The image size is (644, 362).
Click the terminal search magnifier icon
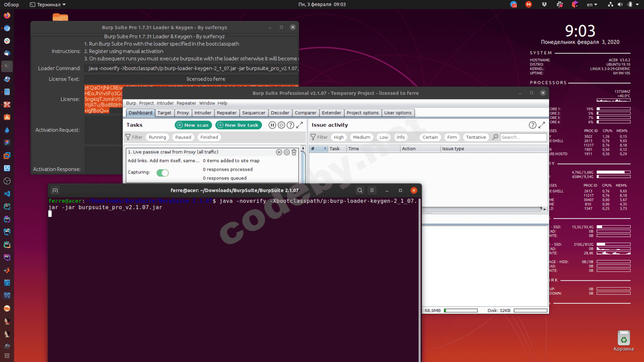(x=360, y=190)
